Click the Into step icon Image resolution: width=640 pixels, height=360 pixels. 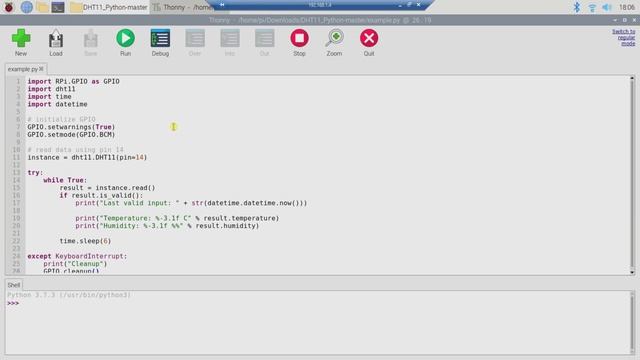230,42
